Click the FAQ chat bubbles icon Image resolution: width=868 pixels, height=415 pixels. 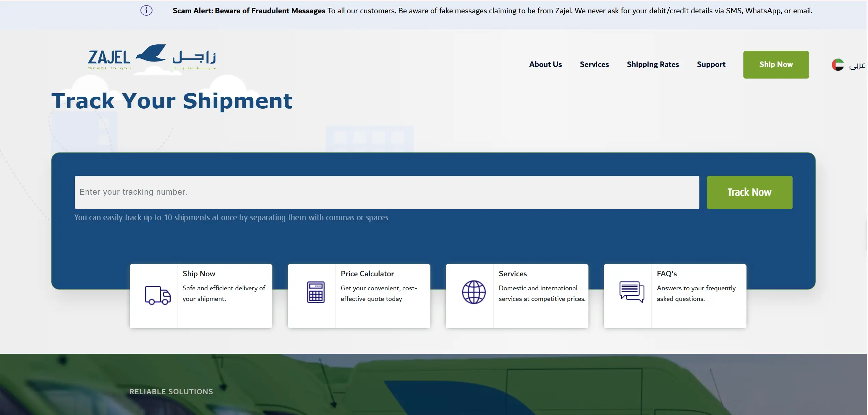click(x=632, y=292)
